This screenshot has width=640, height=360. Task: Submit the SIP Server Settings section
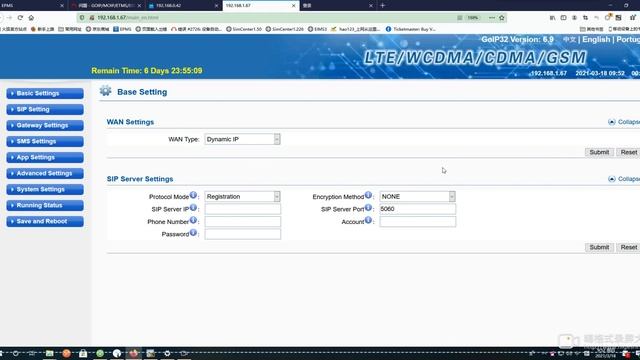tap(599, 247)
